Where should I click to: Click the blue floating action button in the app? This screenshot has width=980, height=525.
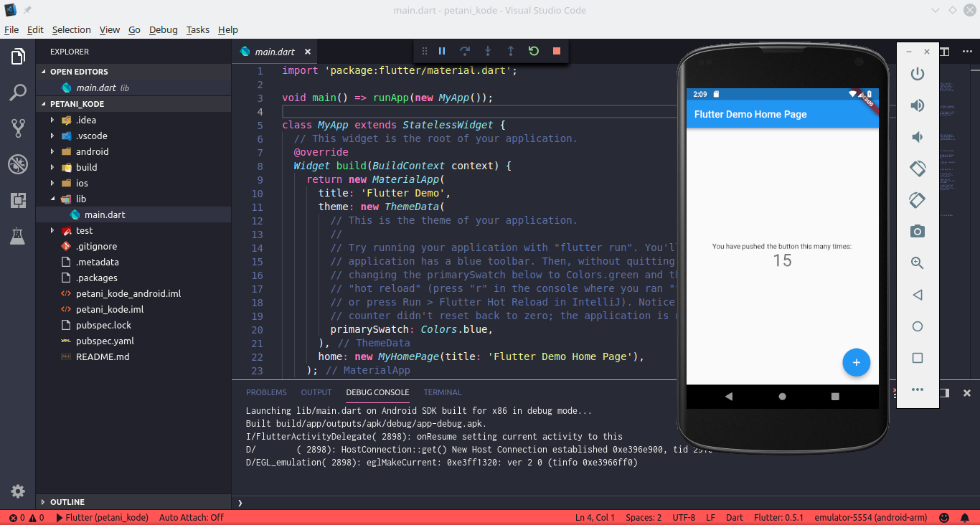[x=856, y=362]
